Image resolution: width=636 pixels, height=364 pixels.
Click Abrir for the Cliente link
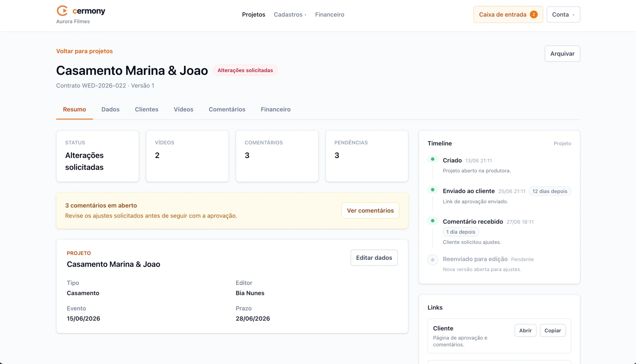(x=525, y=330)
